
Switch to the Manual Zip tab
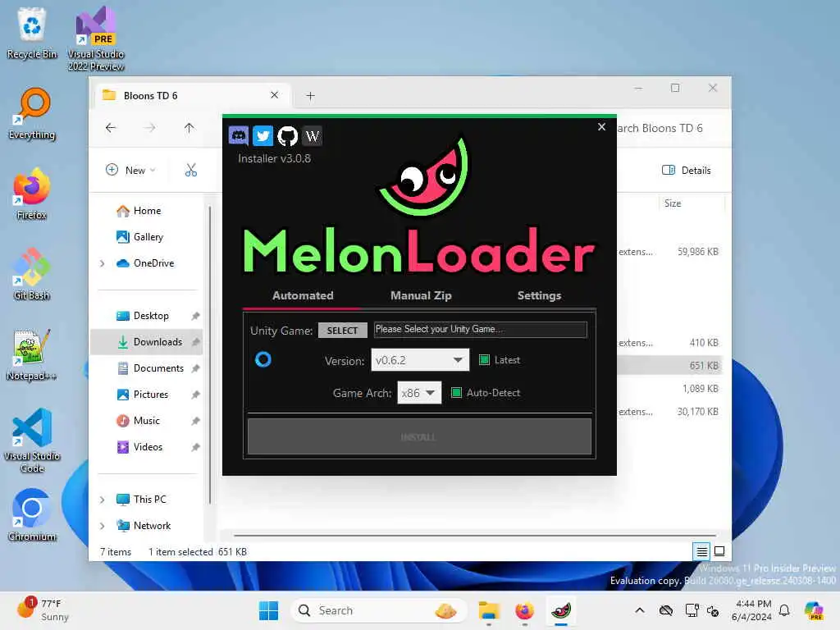[421, 295]
